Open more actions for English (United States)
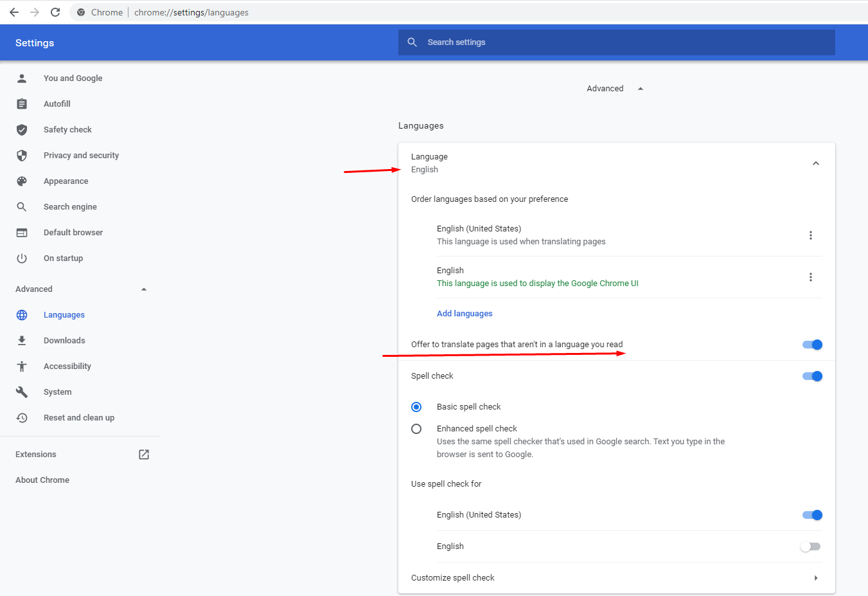 click(811, 235)
